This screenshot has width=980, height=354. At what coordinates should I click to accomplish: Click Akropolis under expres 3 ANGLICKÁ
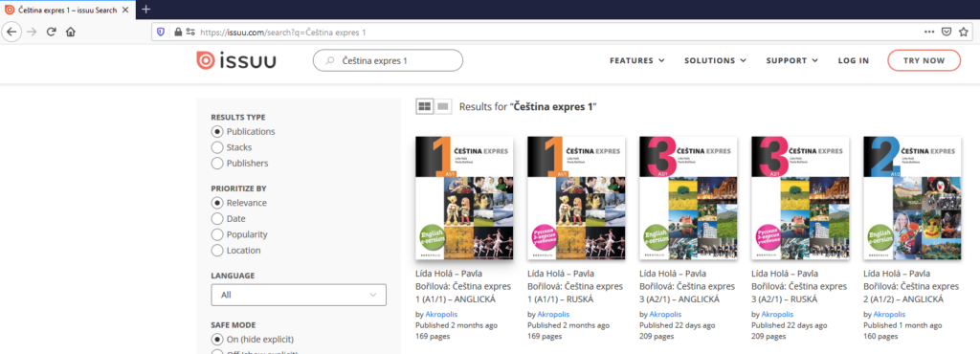point(665,314)
